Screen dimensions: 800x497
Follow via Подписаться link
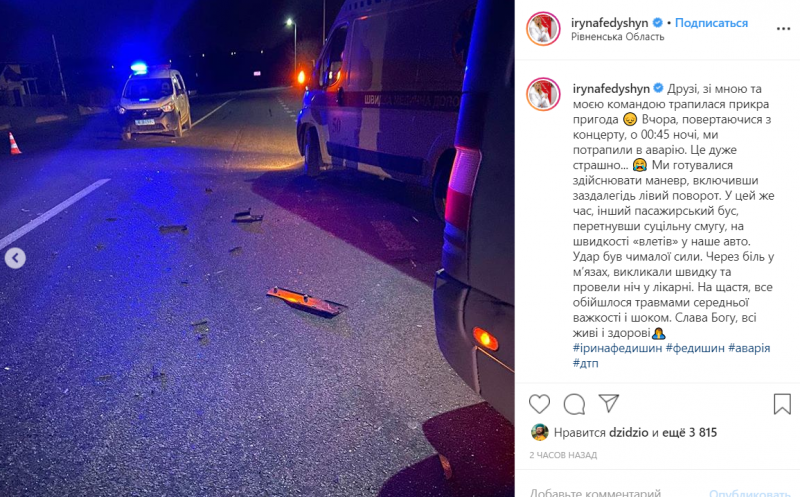pyautogui.click(x=711, y=23)
